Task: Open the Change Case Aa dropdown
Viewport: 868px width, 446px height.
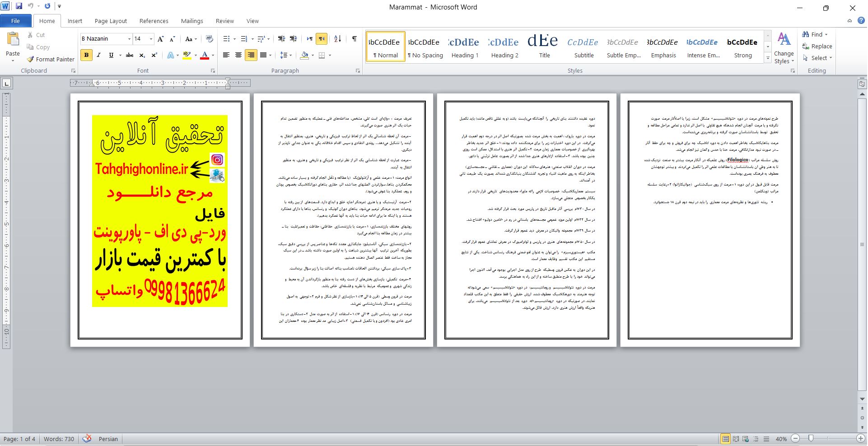Action: [x=191, y=39]
